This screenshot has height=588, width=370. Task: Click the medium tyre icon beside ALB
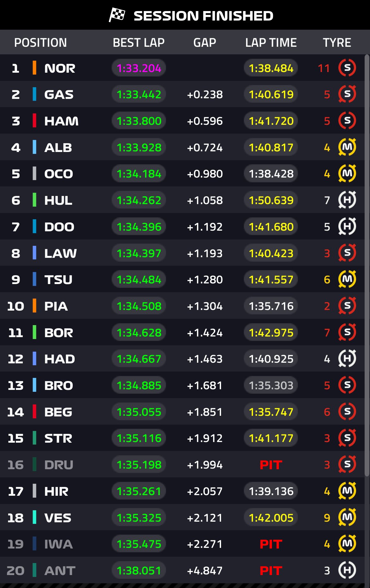coord(347,147)
